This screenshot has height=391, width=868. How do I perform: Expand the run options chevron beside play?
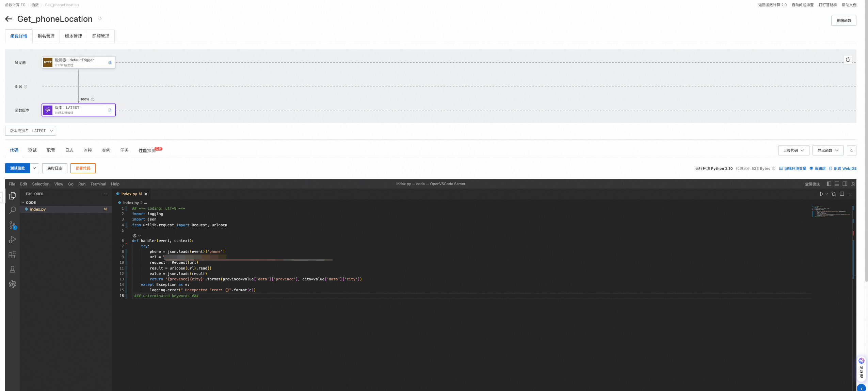(x=827, y=194)
